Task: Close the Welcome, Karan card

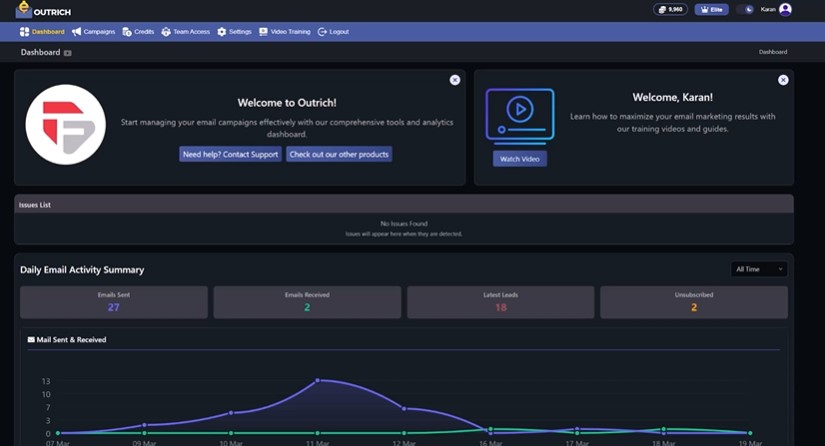Action: tap(783, 80)
